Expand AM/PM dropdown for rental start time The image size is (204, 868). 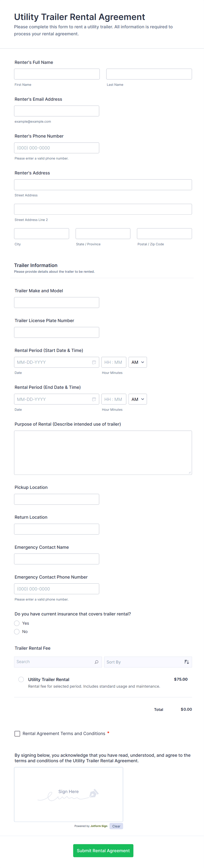tap(138, 362)
